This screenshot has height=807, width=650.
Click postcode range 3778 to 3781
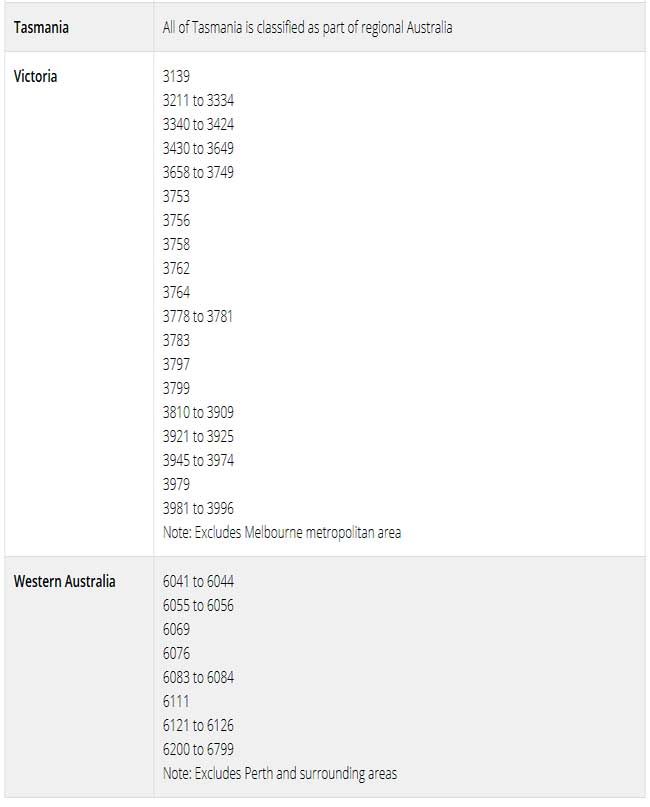[198, 316]
